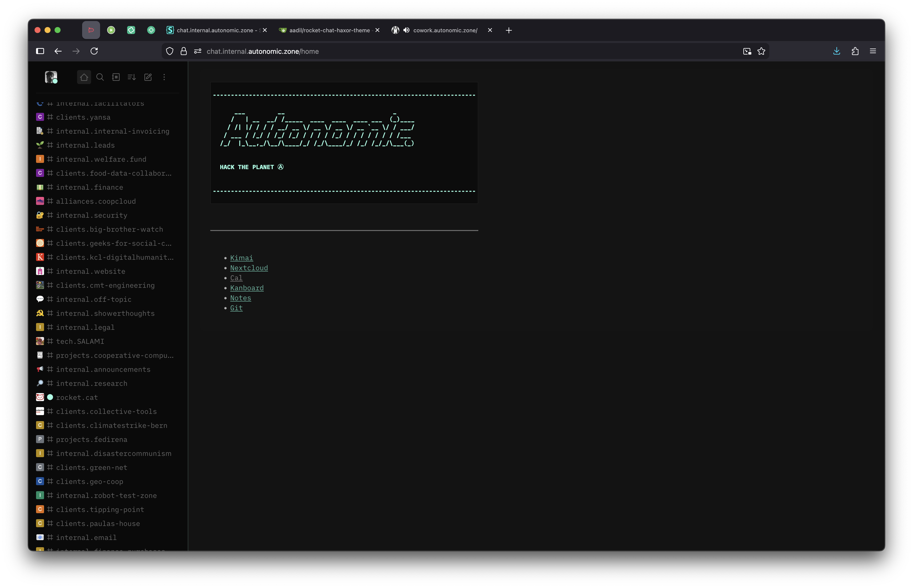Open the sidebar sort options icon
Viewport: 913px width, 588px height.
(x=132, y=77)
